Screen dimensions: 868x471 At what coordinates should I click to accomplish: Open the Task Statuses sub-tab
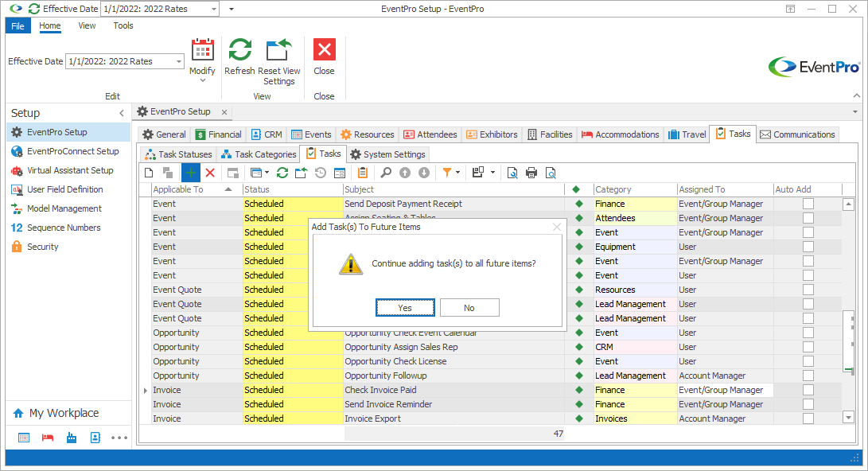pos(179,154)
